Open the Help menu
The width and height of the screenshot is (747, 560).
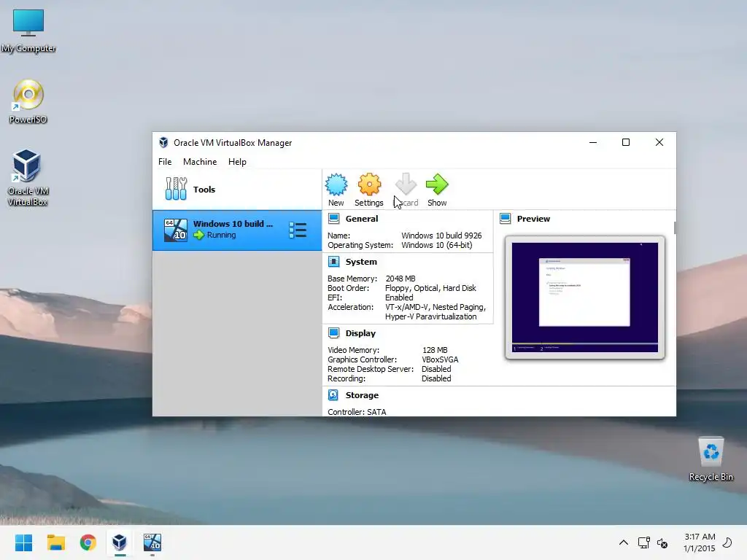pyautogui.click(x=237, y=161)
